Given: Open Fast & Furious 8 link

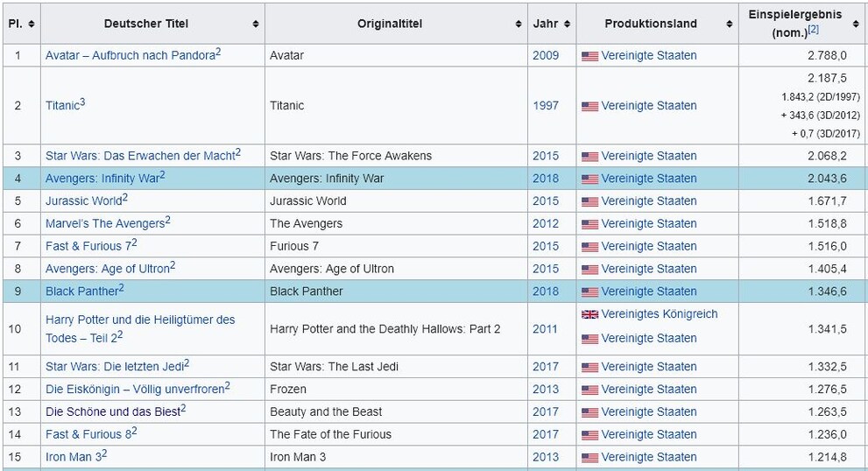Looking at the screenshot, I should coord(88,434).
